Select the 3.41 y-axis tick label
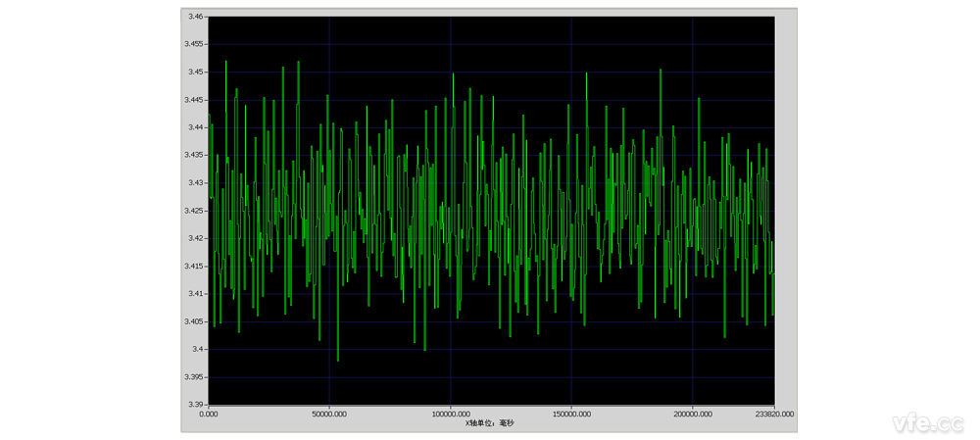The width and height of the screenshot is (980, 440). [x=196, y=293]
